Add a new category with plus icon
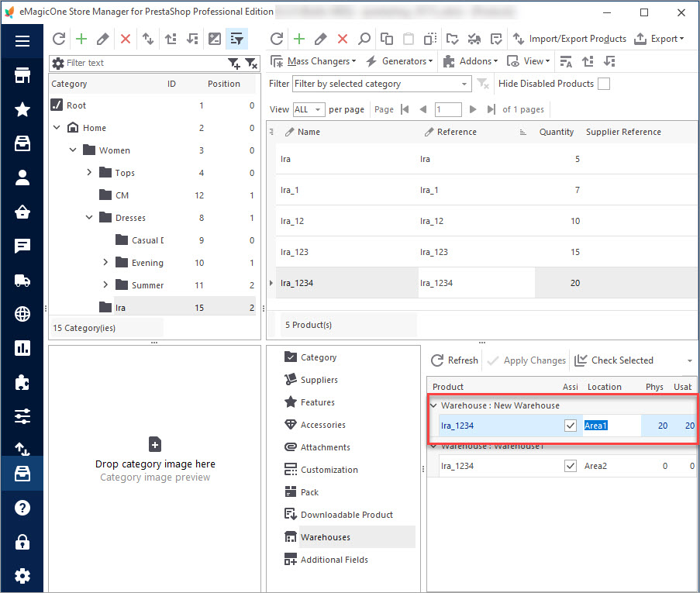The image size is (700, 593). (x=81, y=39)
